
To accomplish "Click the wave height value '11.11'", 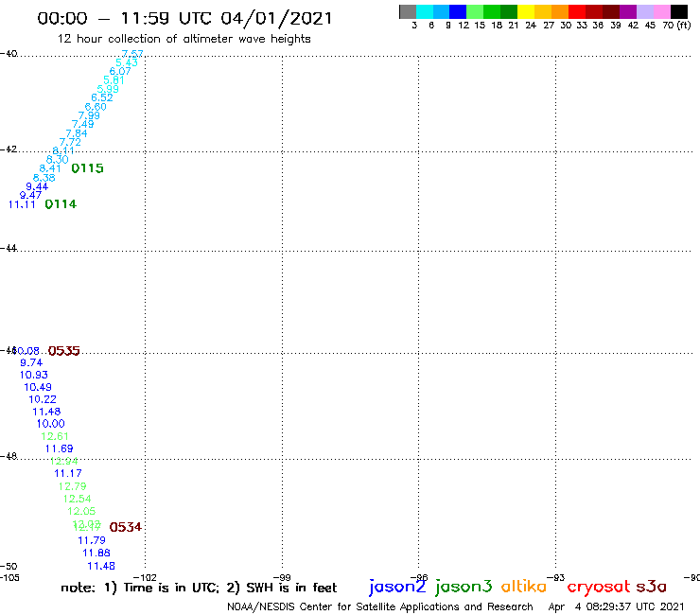I will (x=22, y=204).
